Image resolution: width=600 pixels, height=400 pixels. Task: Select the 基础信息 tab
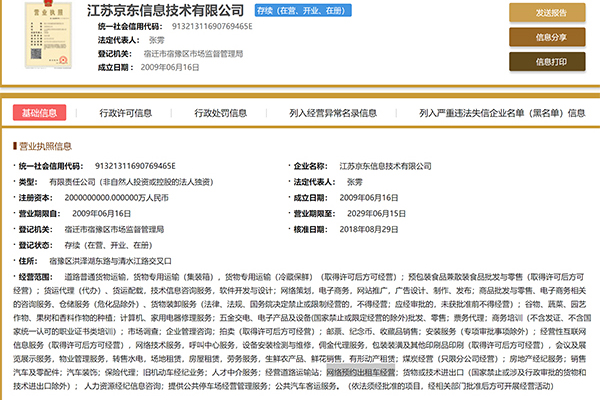(39, 113)
